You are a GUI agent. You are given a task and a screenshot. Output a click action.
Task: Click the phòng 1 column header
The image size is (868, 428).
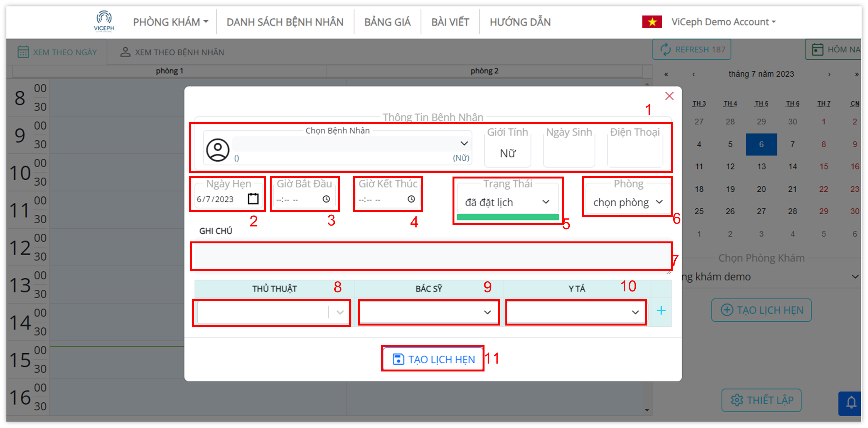(x=169, y=71)
